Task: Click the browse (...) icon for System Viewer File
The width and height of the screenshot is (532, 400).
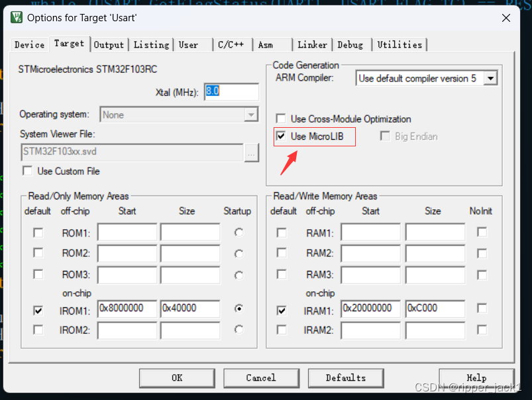Action: pos(250,154)
